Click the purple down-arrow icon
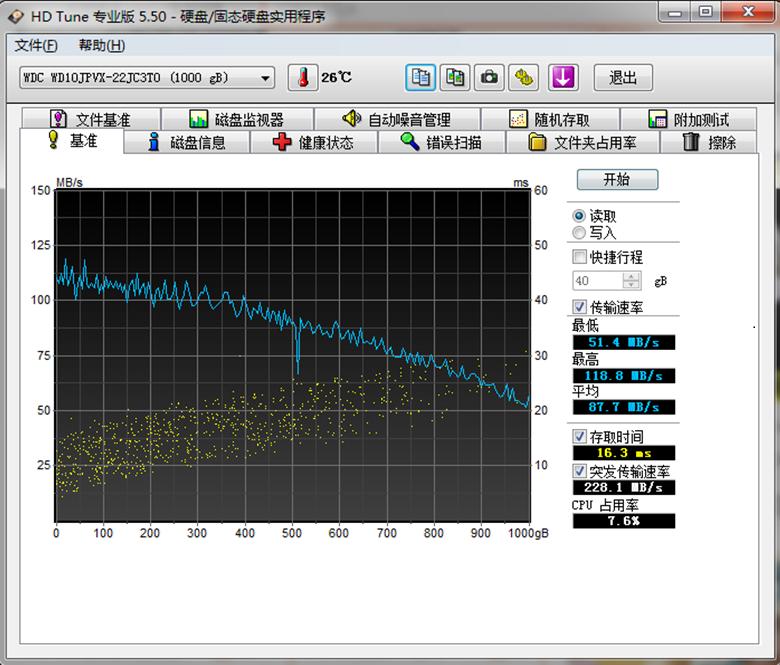 coord(562,77)
